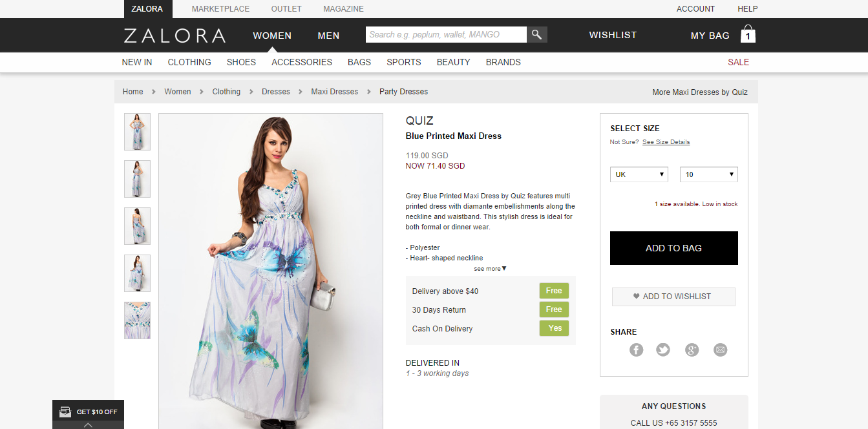Open See Size Details link

(666, 142)
